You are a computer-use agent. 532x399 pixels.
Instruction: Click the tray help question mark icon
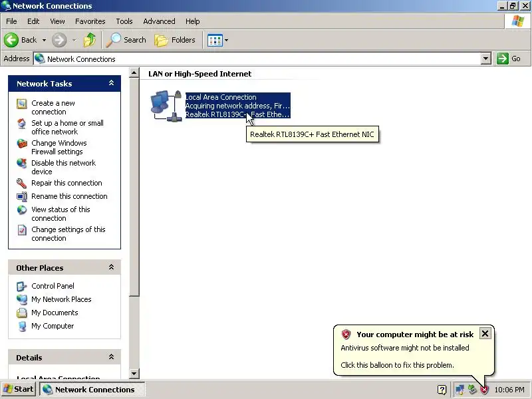[x=442, y=390]
